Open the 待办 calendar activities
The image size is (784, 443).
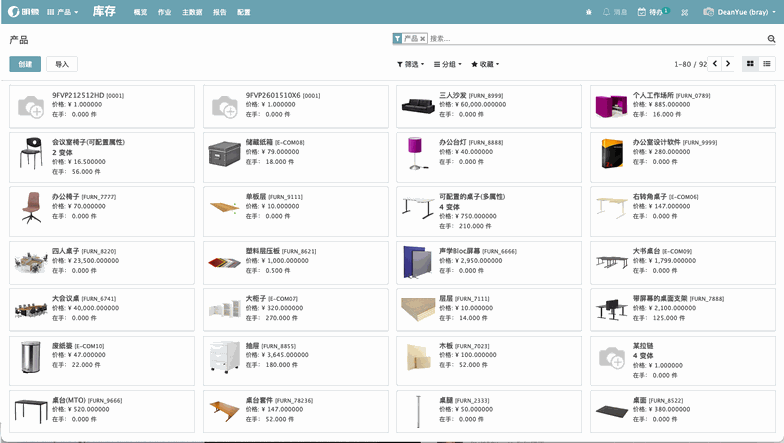click(x=653, y=12)
